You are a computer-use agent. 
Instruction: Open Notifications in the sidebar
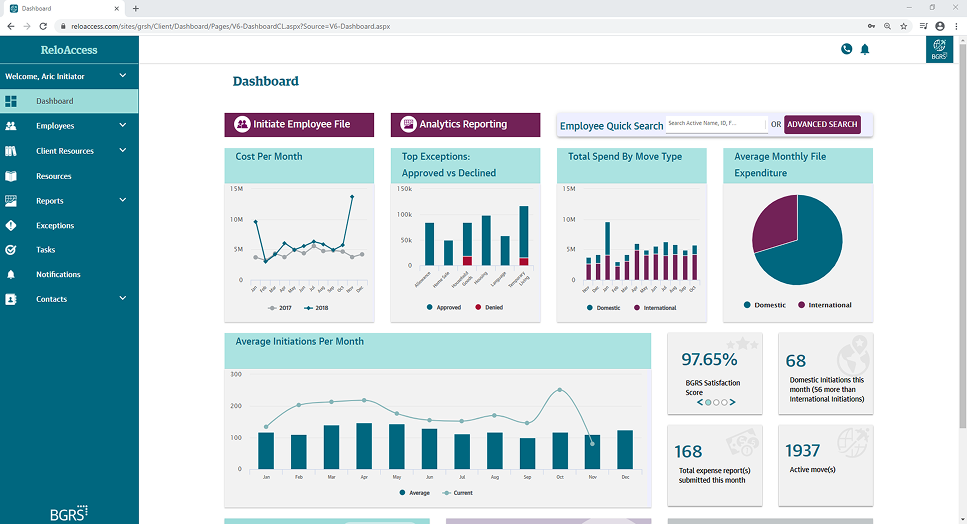coord(69,274)
